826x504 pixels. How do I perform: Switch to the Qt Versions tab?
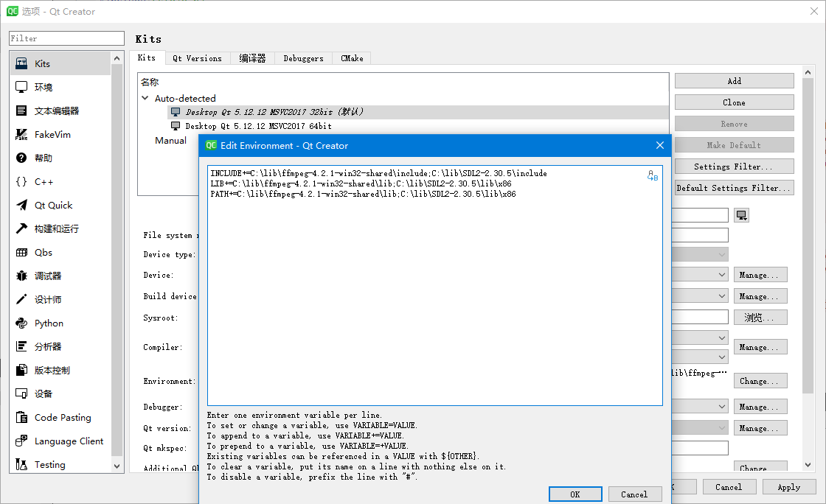(x=197, y=58)
